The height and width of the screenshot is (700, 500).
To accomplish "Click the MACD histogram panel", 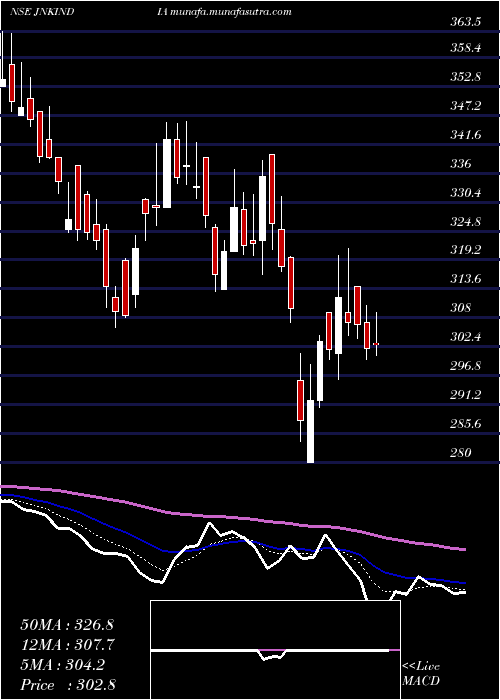I will click(275, 650).
